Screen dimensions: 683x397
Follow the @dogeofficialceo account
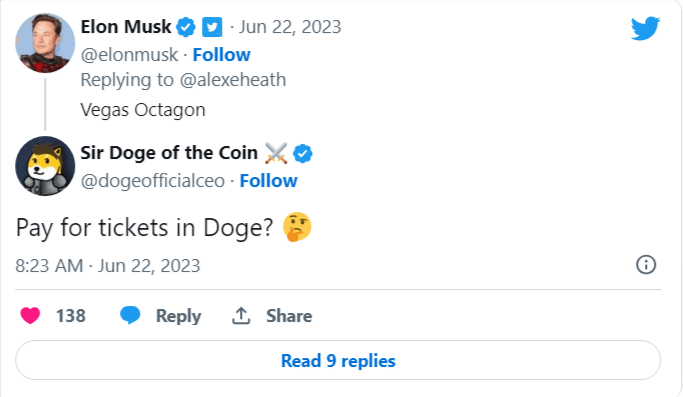pos(268,181)
